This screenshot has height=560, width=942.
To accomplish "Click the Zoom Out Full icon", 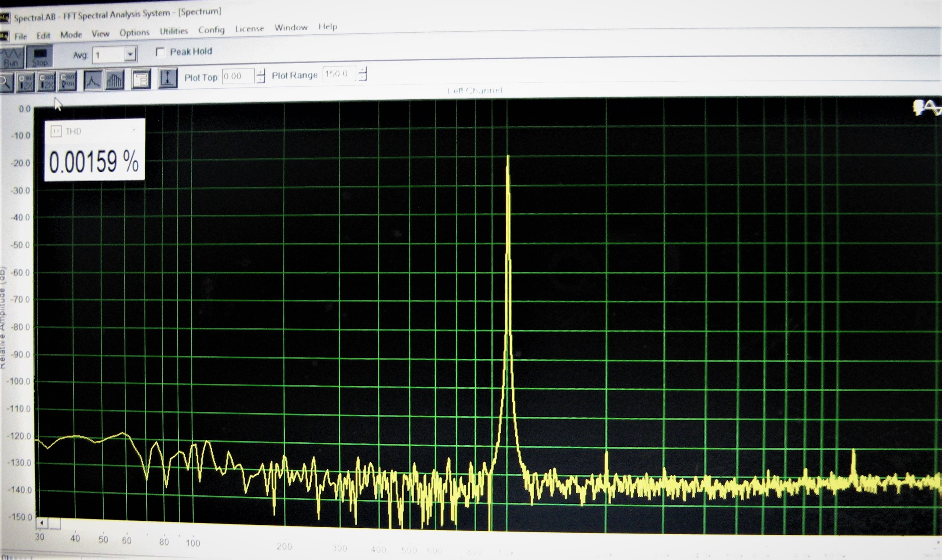I will (68, 81).
